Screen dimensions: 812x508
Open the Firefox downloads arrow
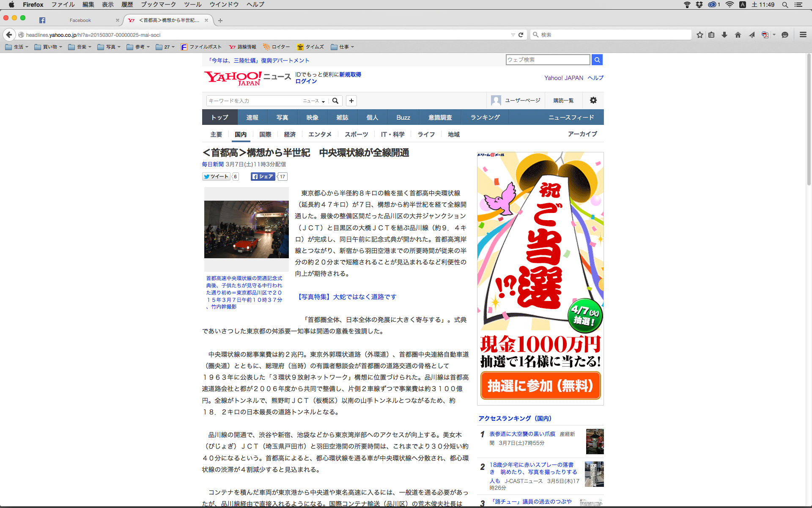[724, 35]
